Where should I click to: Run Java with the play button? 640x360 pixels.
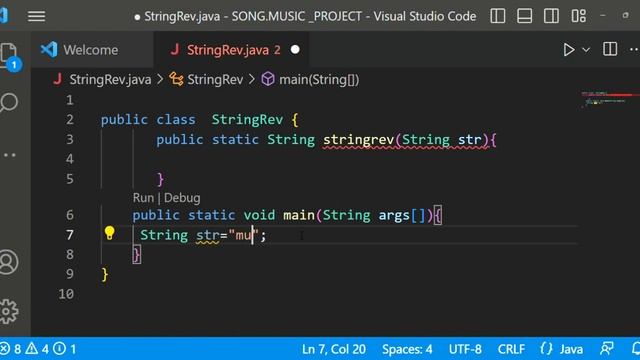click(569, 50)
